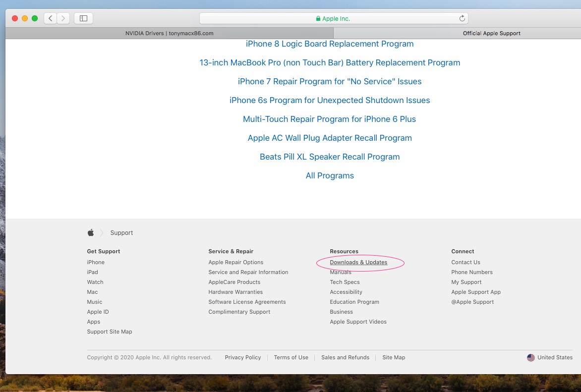The height and width of the screenshot is (392, 581).
Task: Reload the page with the refresh icon
Action: click(462, 18)
